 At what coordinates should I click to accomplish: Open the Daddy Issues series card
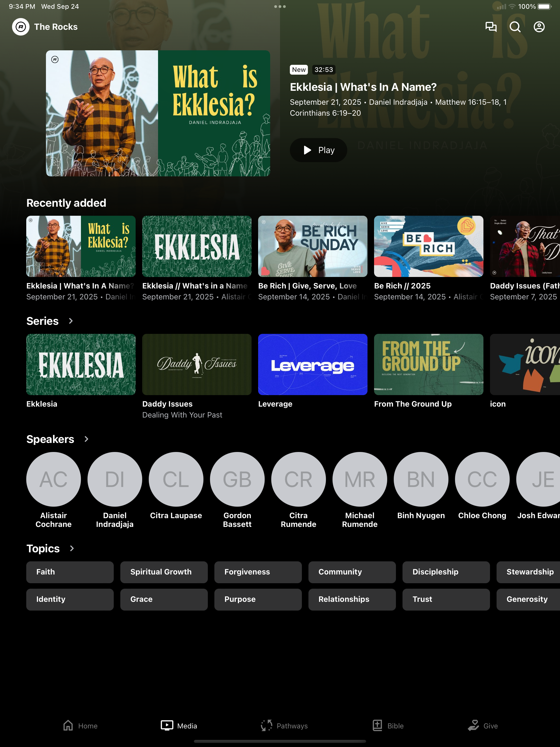[197, 364]
